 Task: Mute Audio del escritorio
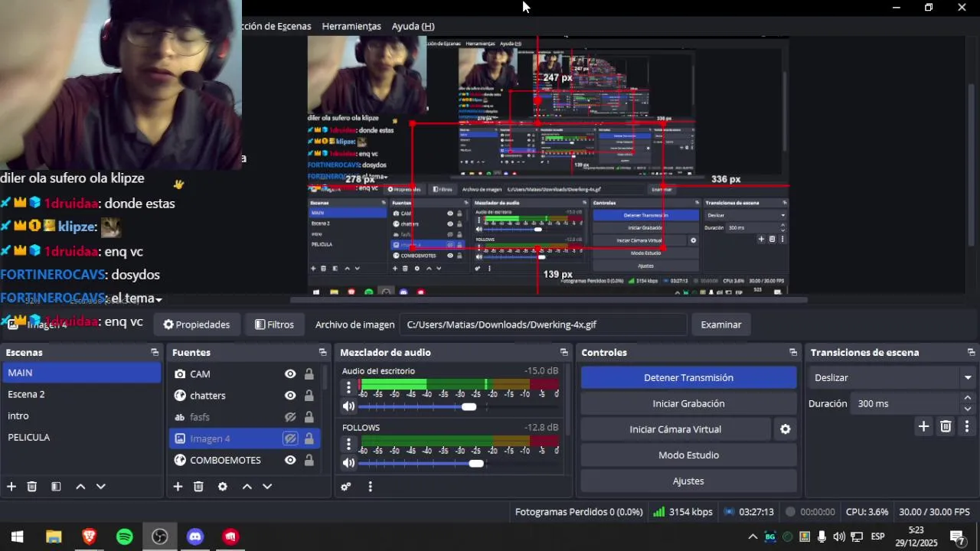(x=348, y=407)
